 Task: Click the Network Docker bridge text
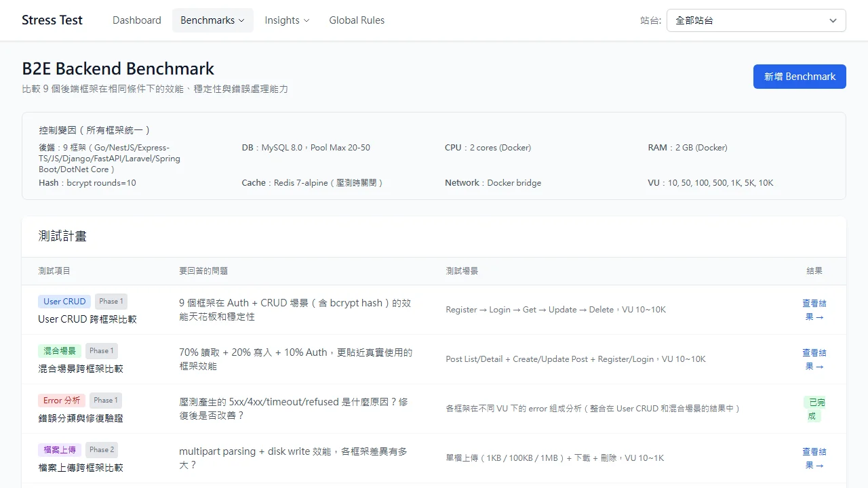coord(493,183)
